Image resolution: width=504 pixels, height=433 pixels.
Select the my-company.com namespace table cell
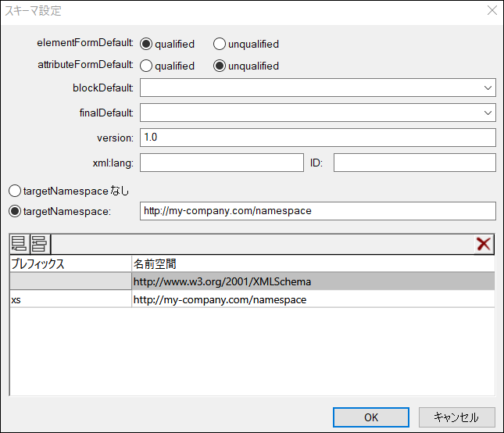pyautogui.click(x=313, y=299)
